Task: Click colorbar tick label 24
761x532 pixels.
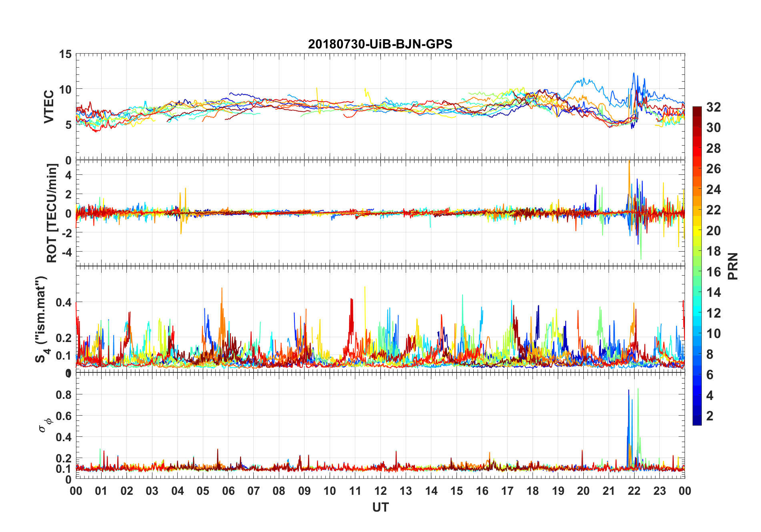Action: point(713,190)
